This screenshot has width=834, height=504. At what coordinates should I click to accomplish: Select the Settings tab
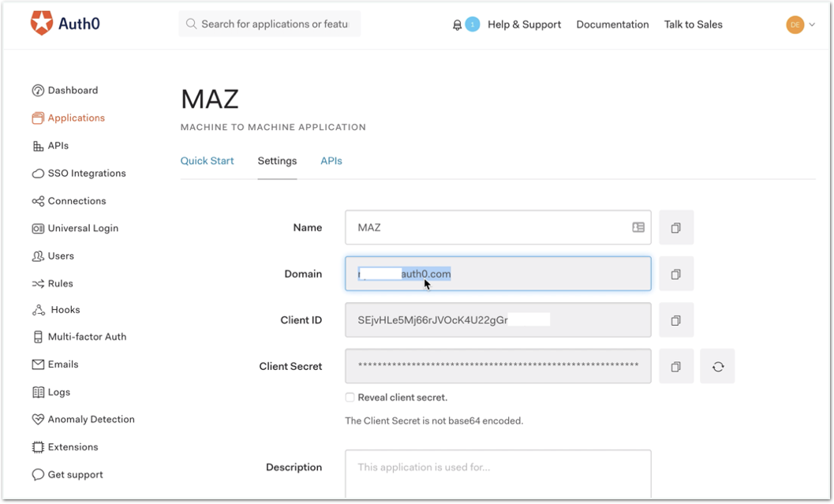[277, 161]
